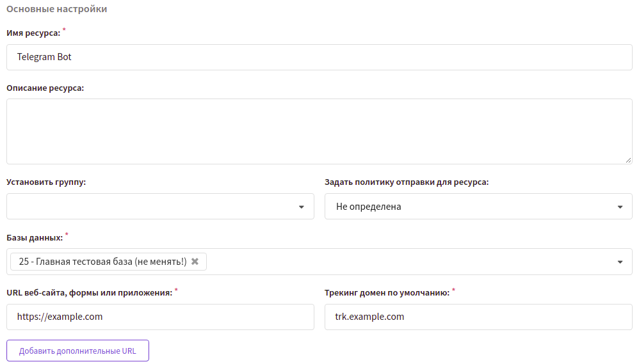The width and height of the screenshot is (639, 364).
Task: Open the Установить группу dropdown
Action: tap(160, 207)
